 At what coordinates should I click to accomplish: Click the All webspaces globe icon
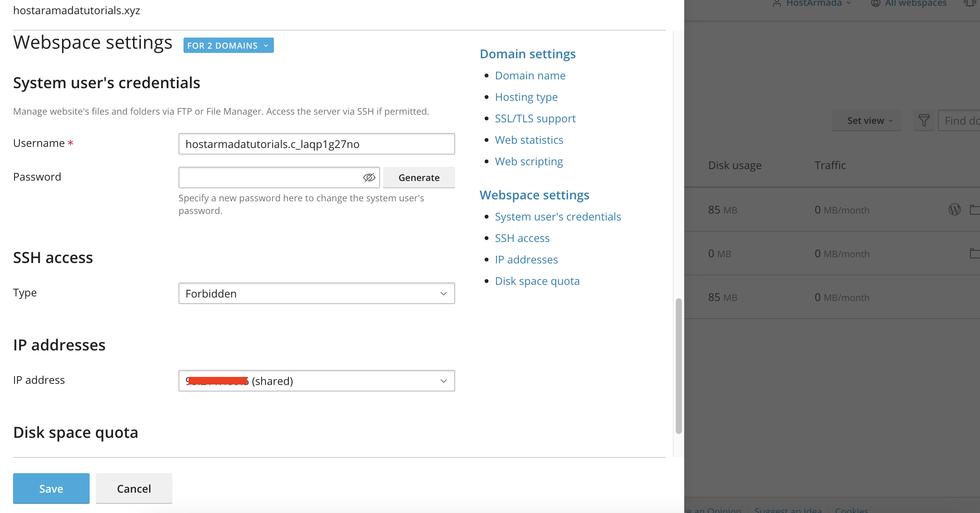(x=875, y=3)
